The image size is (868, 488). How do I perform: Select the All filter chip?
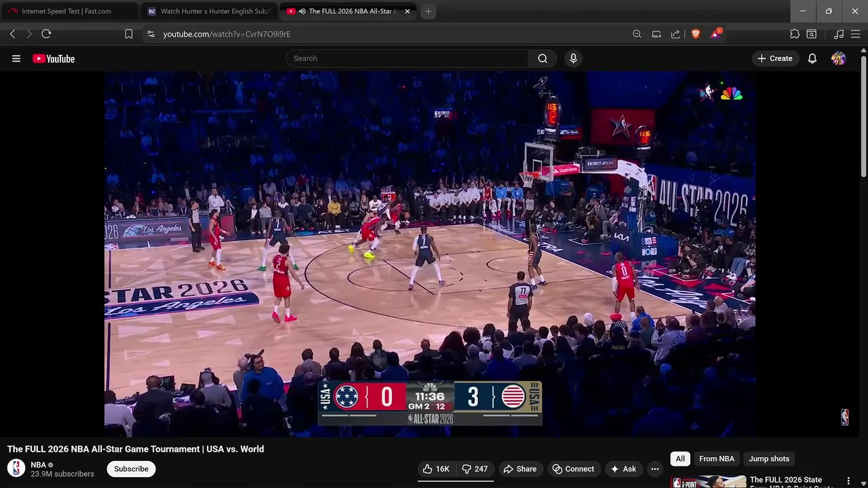[680, 459]
